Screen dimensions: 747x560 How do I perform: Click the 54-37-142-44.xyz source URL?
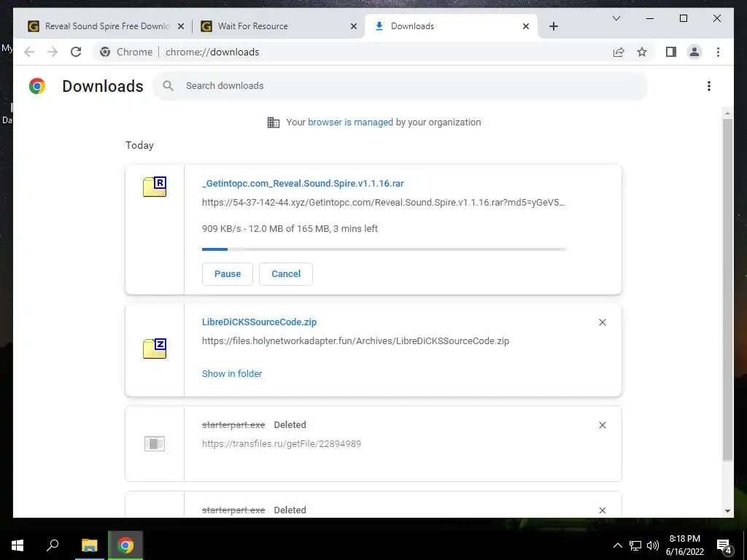(384, 203)
